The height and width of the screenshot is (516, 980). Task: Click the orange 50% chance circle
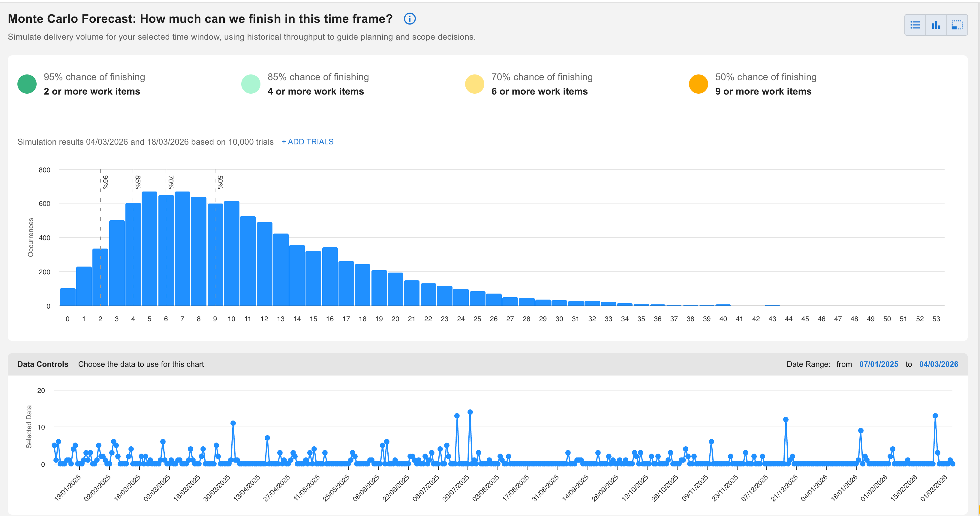pos(698,84)
